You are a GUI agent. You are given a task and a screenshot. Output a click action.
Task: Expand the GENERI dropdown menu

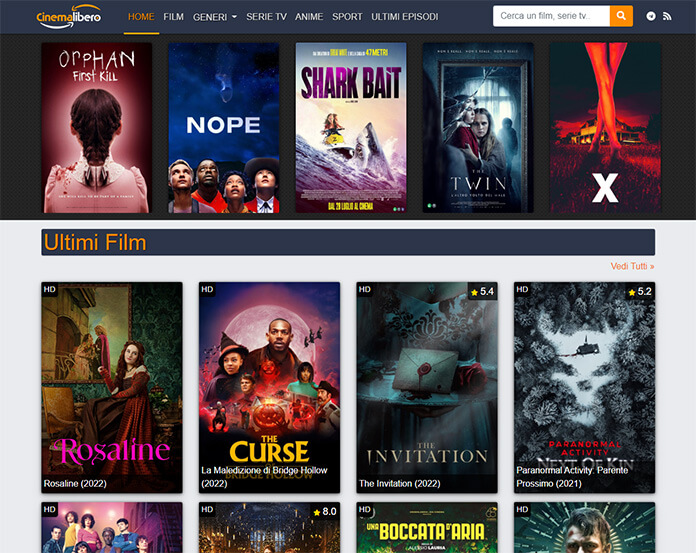tap(215, 17)
